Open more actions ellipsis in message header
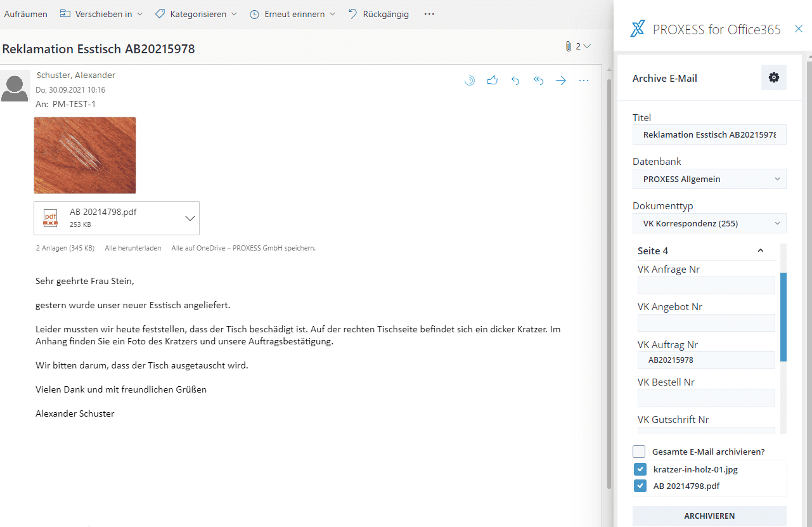This screenshot has height=527, width=812. (584, 81)
